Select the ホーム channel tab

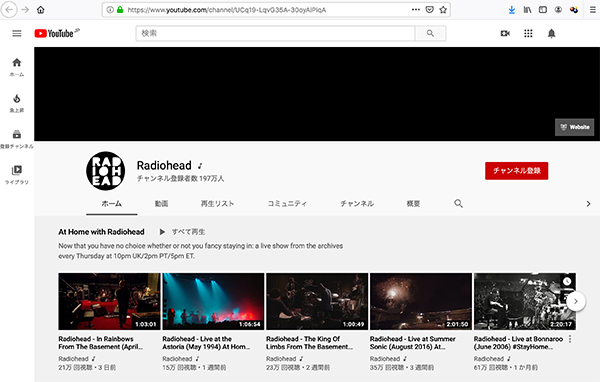(112, 204)
